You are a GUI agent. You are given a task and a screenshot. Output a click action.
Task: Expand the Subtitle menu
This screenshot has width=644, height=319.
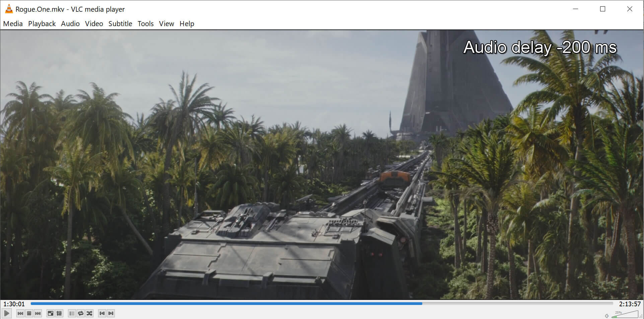pos(120,24)
